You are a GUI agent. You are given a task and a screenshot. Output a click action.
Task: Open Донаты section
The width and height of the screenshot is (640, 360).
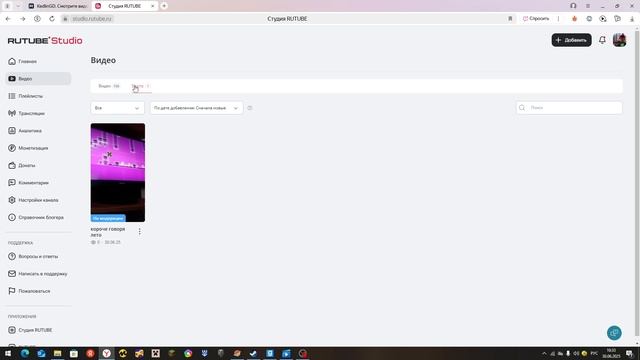pyautogui.click(x=22, y=165)
